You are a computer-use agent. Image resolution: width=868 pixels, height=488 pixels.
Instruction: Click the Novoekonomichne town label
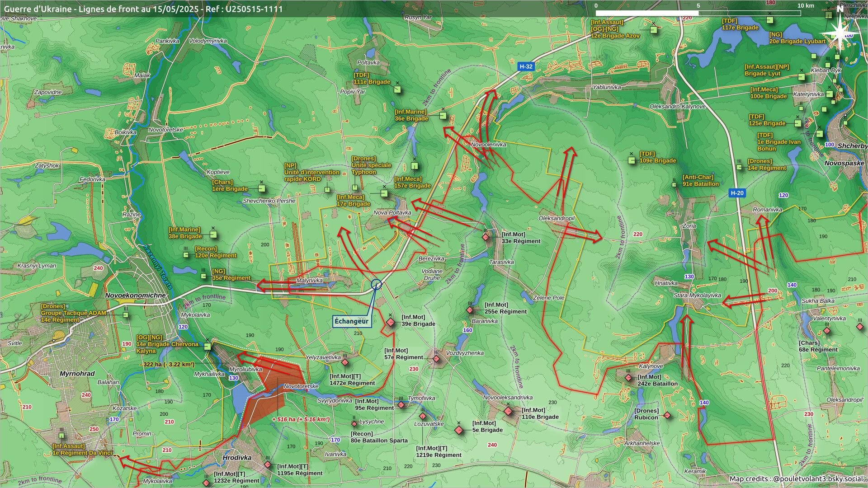tap(136, 295)
